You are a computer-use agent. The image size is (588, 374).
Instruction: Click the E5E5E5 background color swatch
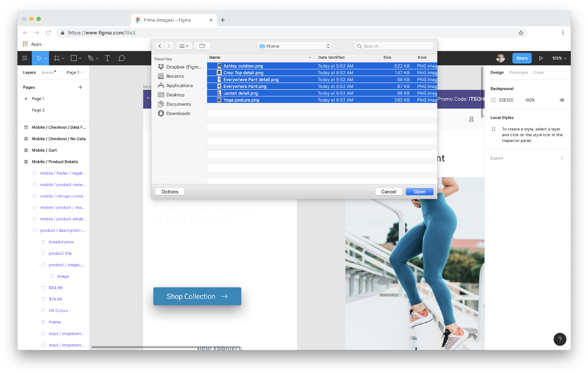pos(493,100)
